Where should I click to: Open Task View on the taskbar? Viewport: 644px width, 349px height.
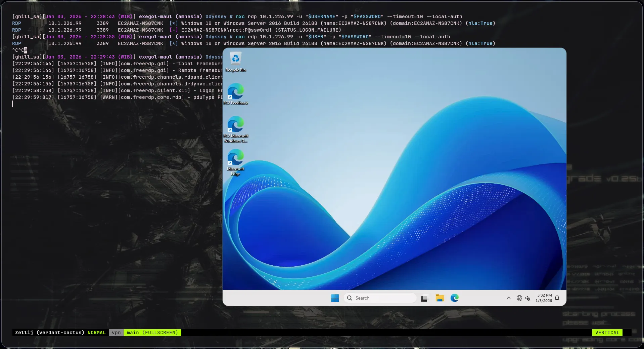tap(424, 298)
